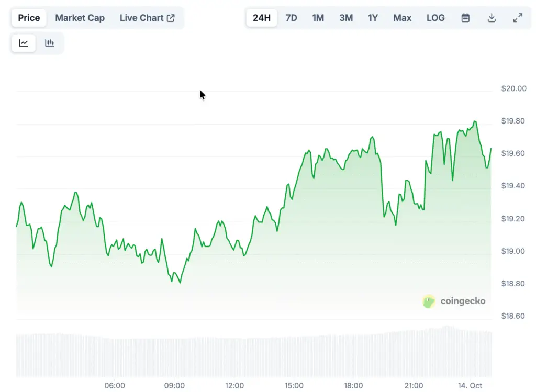Switch to candlestick chart view
The width and height of the screenshot is (536, 392).
[50, 43]
